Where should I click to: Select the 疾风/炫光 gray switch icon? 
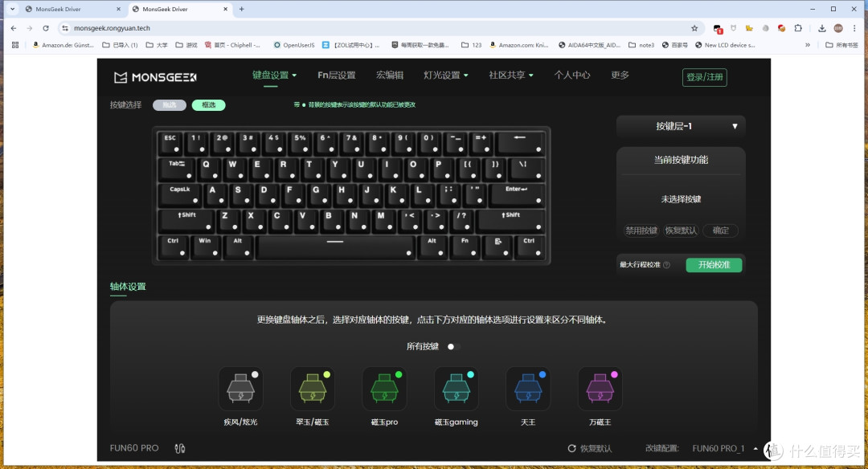pyautogui.click(x=240, y=388)
